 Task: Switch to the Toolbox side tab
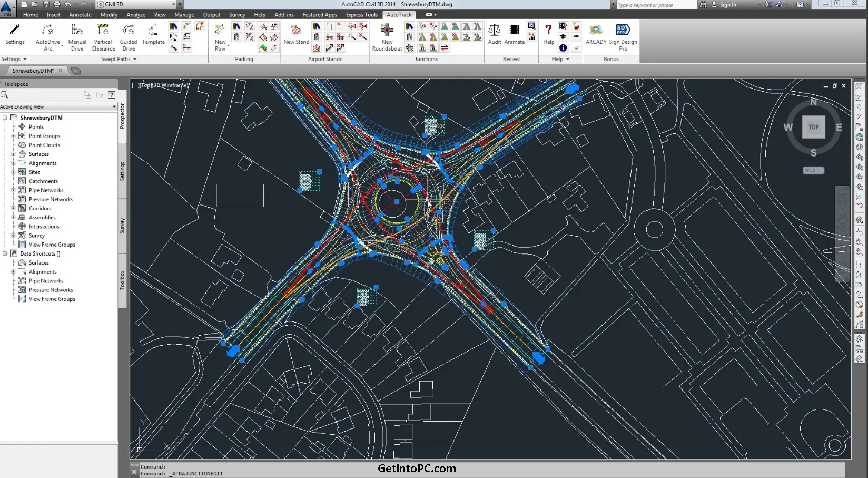point(122,280)
